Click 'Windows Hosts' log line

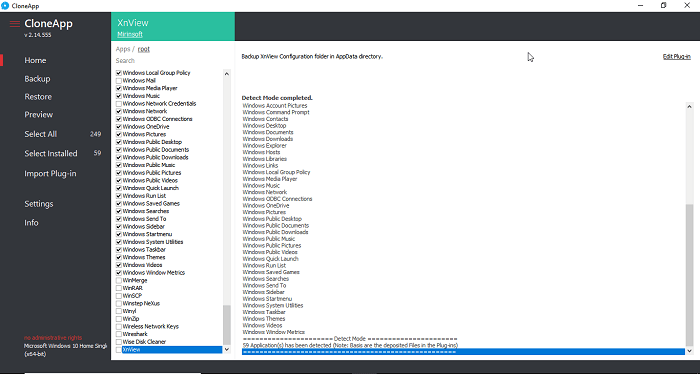coord(261,152)
